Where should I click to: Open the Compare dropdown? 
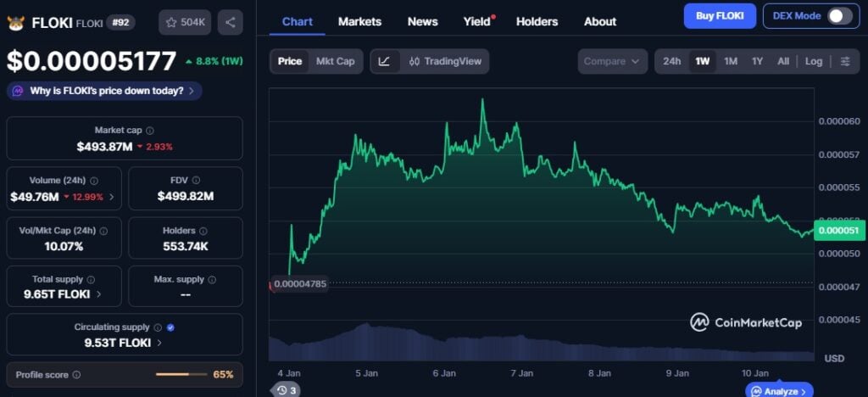[613, 61]
